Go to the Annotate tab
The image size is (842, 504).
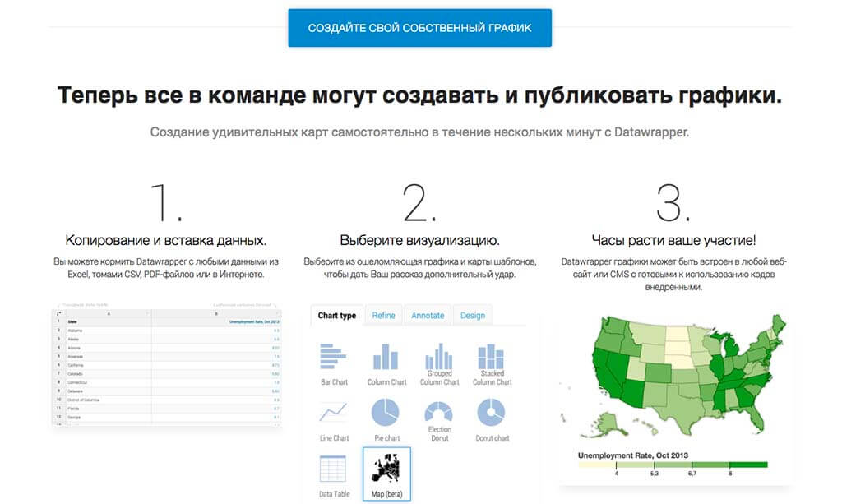[x=428, y=316]
